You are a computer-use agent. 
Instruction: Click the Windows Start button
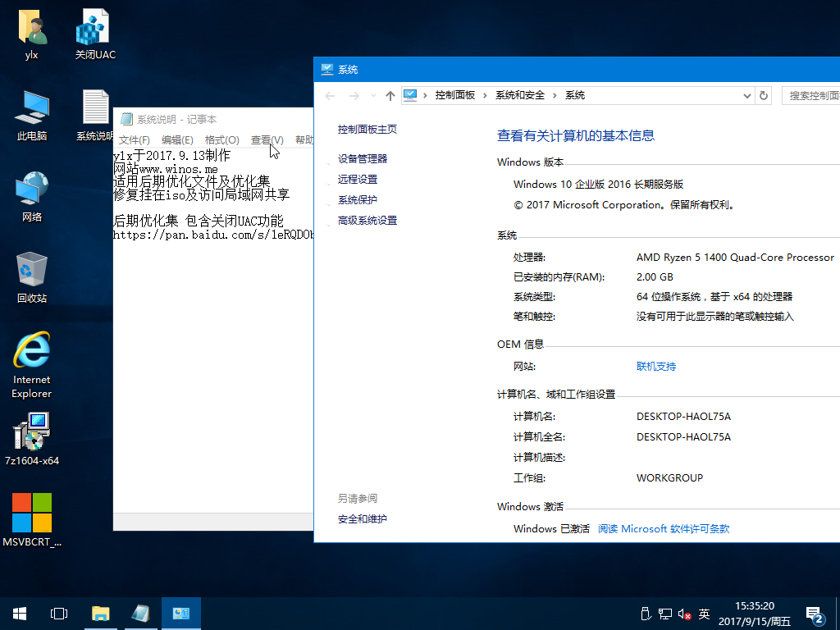click(20, 614)
